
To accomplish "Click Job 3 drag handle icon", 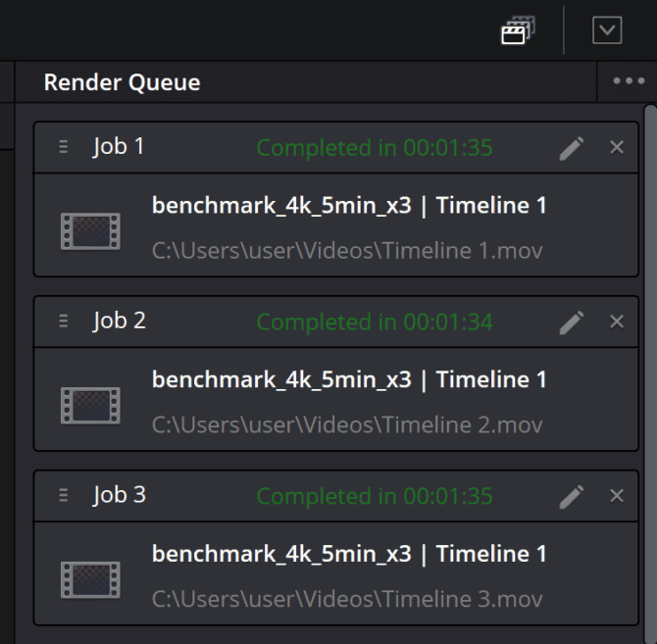I will (x=64, y=496).
